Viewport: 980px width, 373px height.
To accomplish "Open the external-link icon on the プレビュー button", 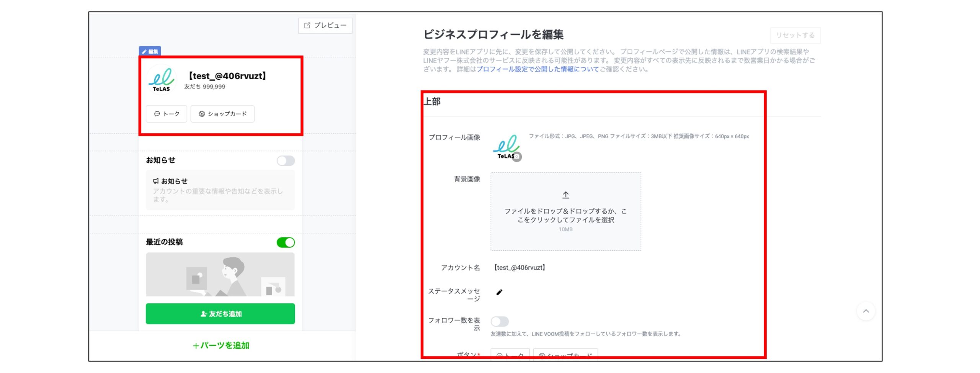I will click(x=307, y=26).
